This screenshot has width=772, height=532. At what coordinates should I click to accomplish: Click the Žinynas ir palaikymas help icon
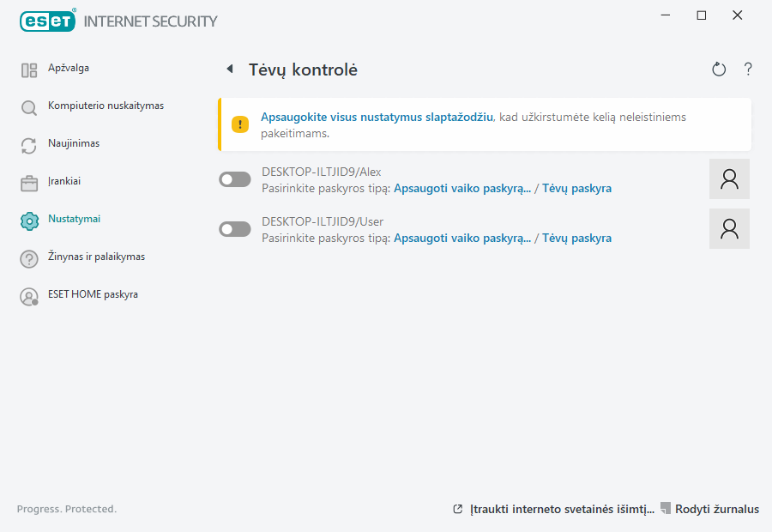(29, 259)
